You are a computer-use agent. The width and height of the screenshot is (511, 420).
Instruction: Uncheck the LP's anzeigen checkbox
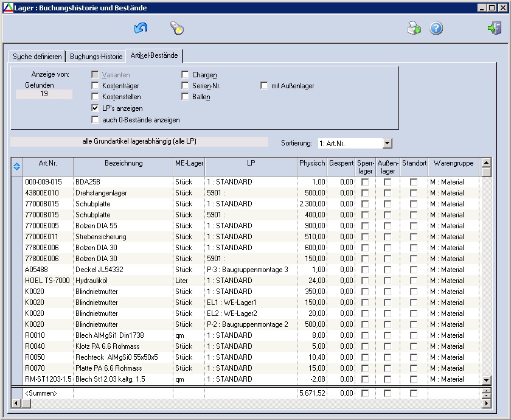(x=95, y=108)
